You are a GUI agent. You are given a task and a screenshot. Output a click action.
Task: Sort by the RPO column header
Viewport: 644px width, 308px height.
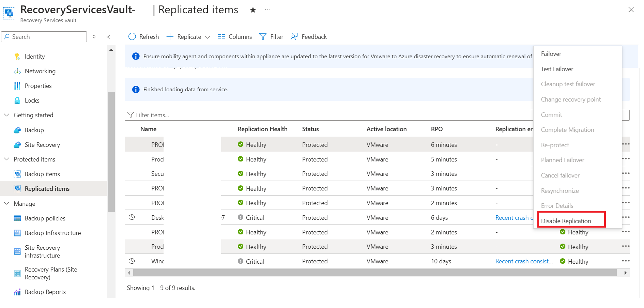tap(437, 129)
